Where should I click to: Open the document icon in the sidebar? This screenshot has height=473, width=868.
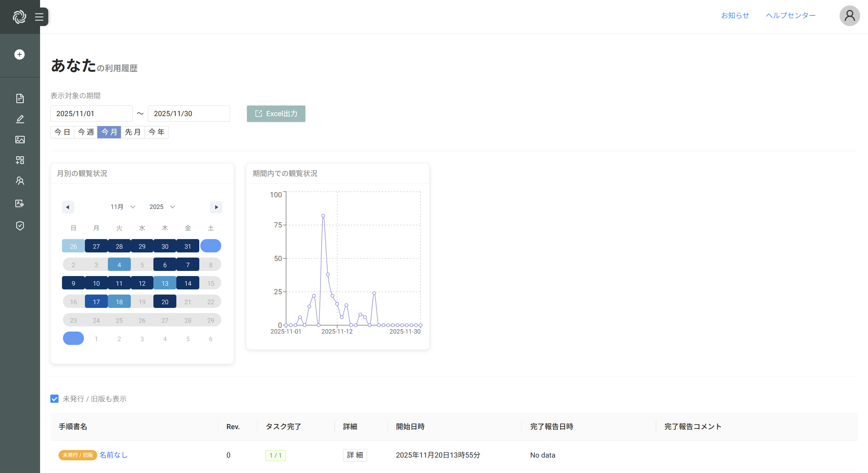(20, 99)
